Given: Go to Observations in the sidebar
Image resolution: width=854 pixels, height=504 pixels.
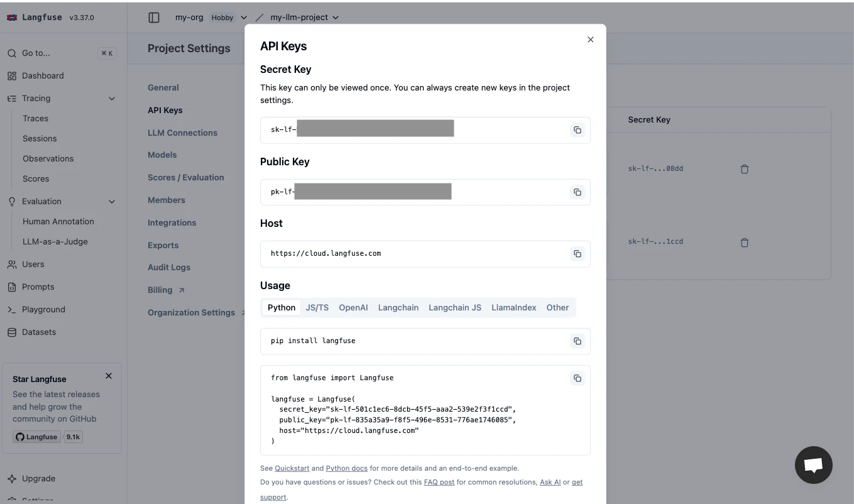Looking at the screenshot, I should click(48, 159).
